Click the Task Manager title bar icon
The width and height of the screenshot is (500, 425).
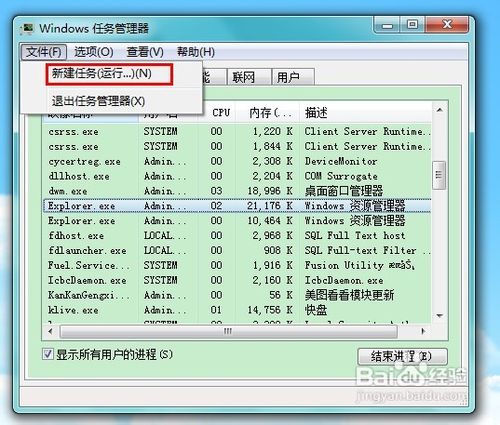click(x=27, y=29)
